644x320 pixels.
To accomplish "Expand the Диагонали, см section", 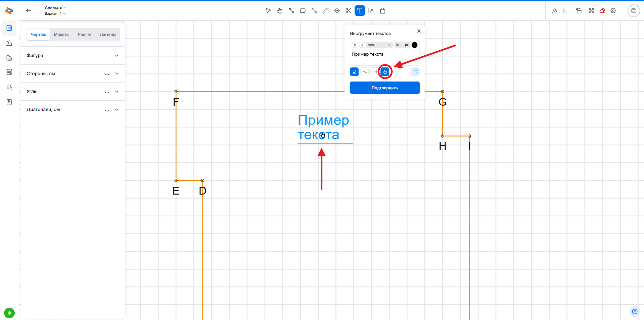I will coord(117,110).
